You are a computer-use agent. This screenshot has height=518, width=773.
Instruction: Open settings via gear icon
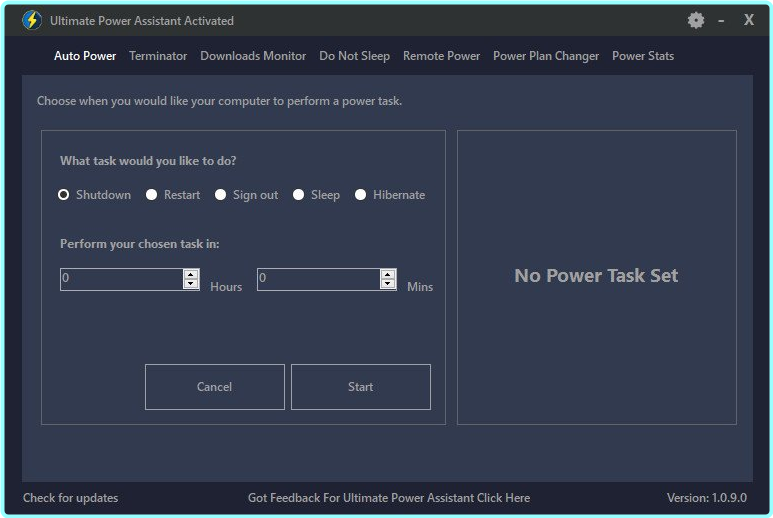point(696,20)
